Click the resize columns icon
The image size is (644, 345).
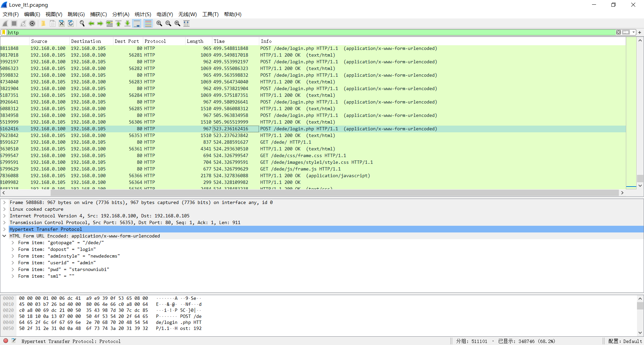point(186,23)
